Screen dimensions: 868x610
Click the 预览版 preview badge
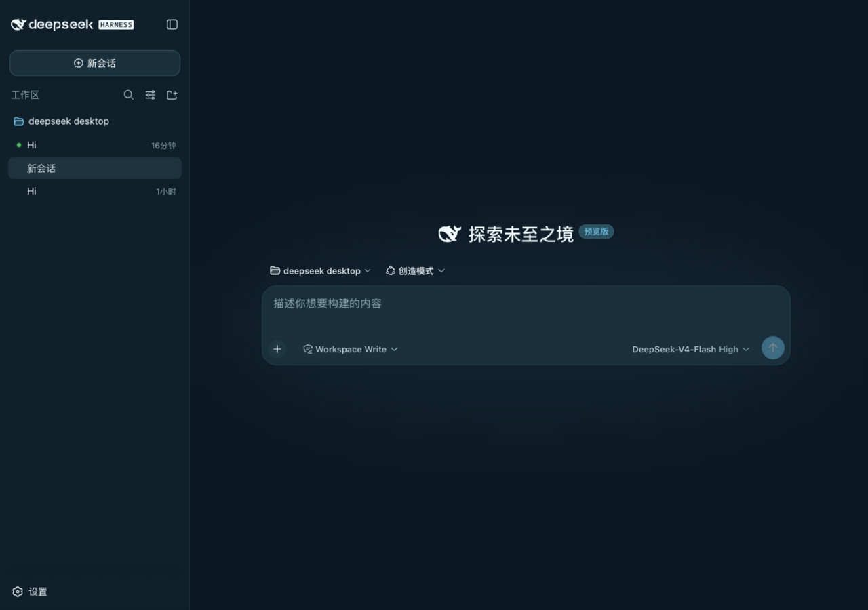click(596, 232)
